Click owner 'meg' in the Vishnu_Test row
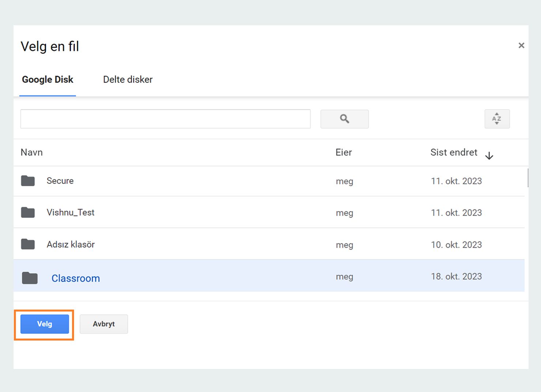Screen dimensions: 541x392 [344, 213]
